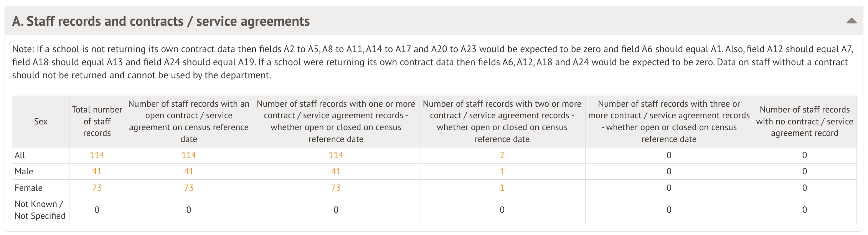Click the 'A. Staff records and contracts' header title
868x235 pixels.
click(161, 21)
